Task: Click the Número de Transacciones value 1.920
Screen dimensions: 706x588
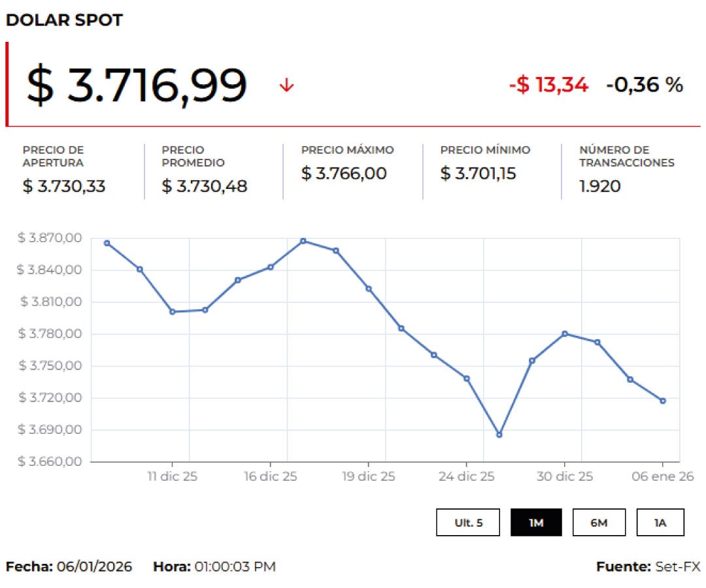Action: [600, 186]
